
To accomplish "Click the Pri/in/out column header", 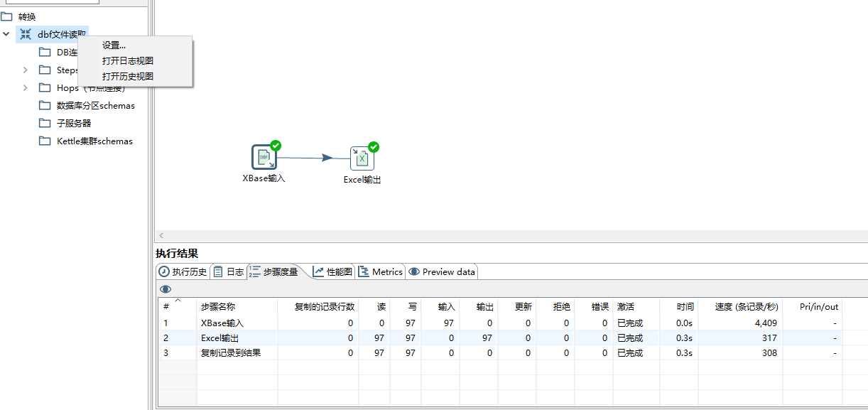I will tap(813, 307).
